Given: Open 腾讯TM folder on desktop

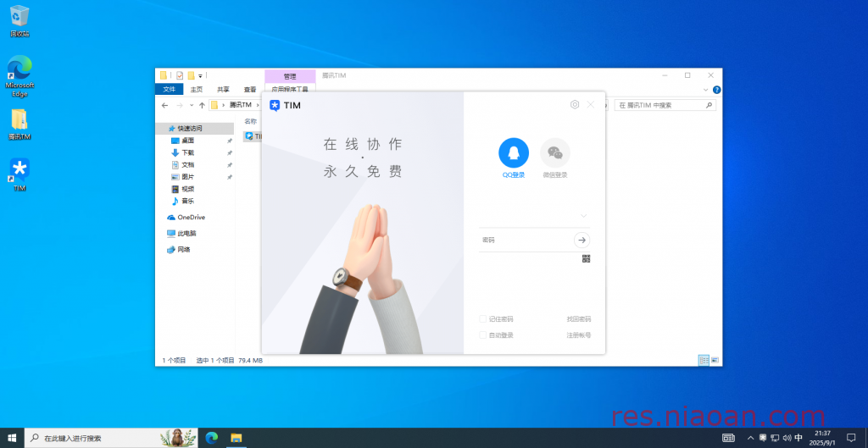Looking at the screenshot, I should 19,124.
